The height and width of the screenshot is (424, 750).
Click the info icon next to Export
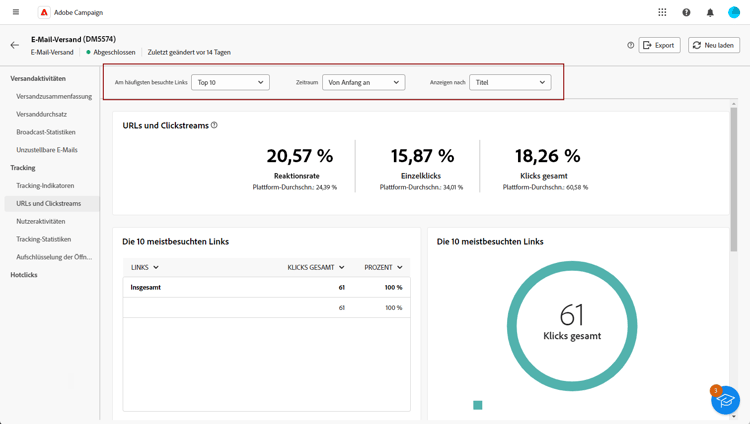(630, 45)
